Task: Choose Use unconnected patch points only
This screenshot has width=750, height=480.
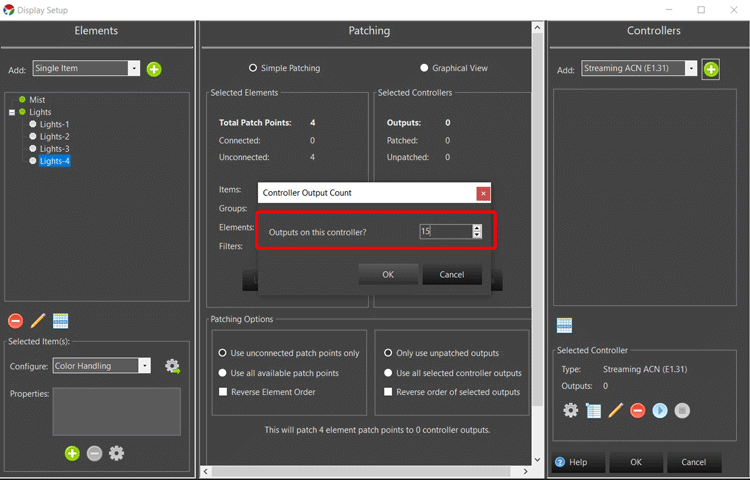Action: tap(289, 353)
